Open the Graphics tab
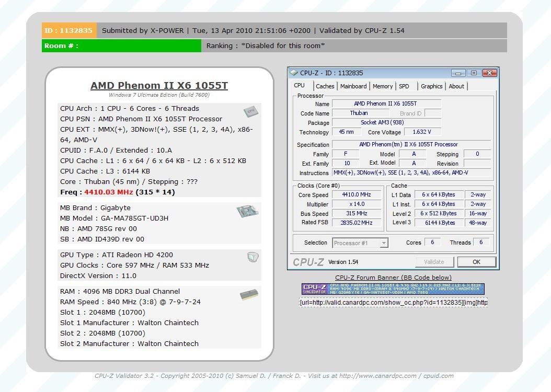551x392 pixels. 431,86
